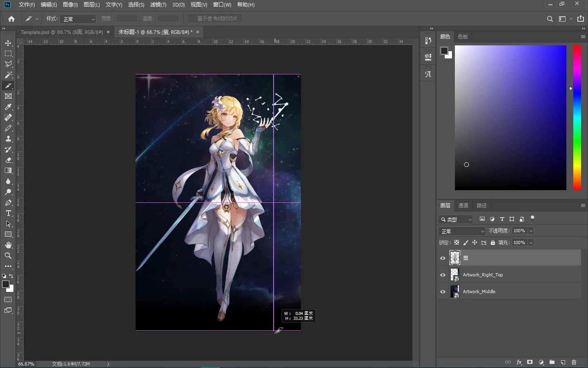The height and width of the screenshot is (368, 588).
Task: Select the Rectangle shape tool
Action: tap(8, 234)
